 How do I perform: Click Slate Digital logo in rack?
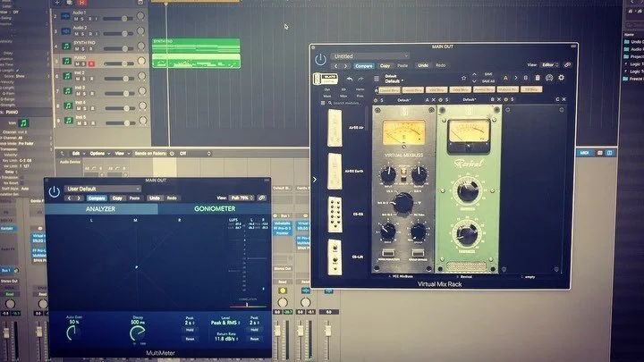point(326,79)
